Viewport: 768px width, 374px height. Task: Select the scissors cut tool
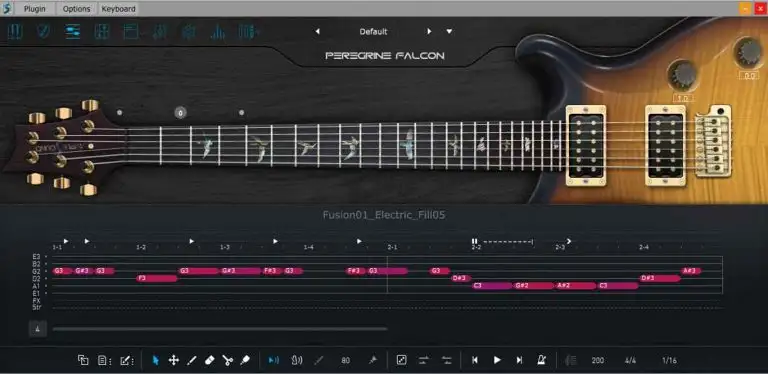(x=227, y=360)
